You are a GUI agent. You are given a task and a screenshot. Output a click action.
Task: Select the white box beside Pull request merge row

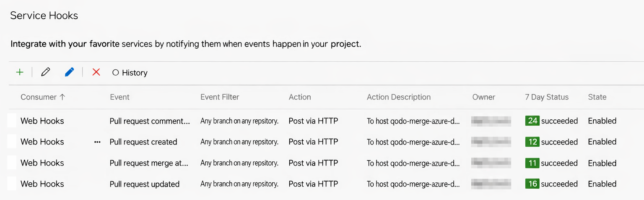(12, 163)
